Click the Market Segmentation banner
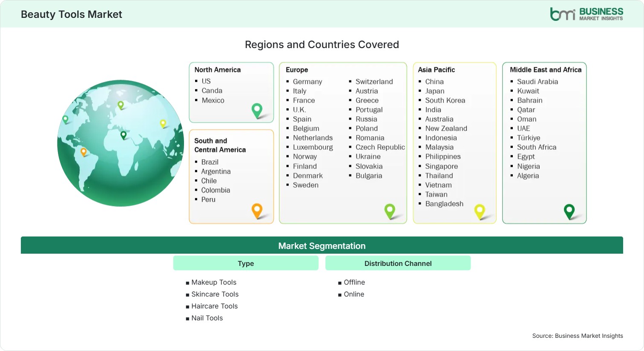644x351 pixels. coord(322,245)
